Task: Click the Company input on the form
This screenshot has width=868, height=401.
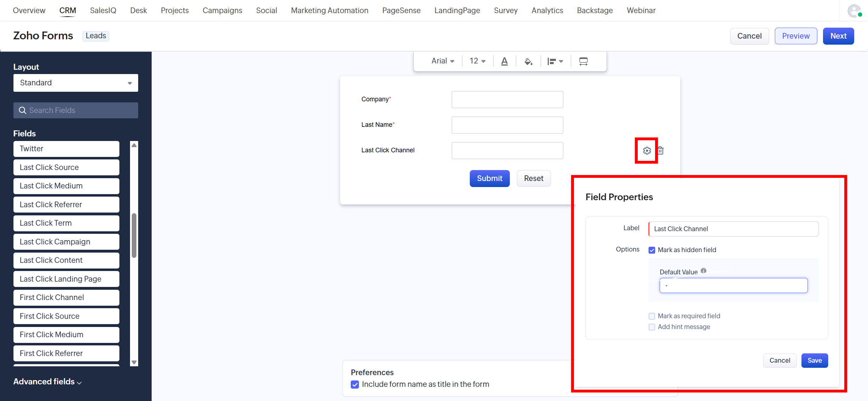Action: pyautogui.click(x=507, y=100)
